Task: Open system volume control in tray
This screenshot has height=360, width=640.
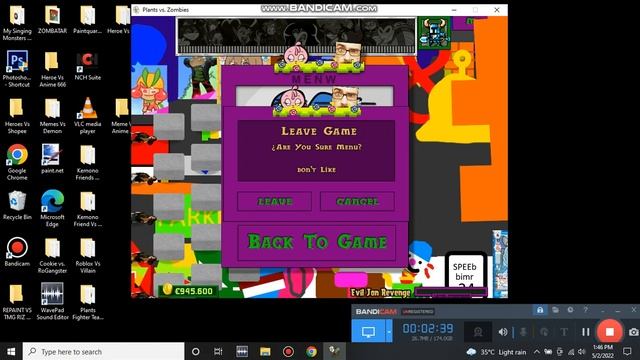Action: [582, 352]
